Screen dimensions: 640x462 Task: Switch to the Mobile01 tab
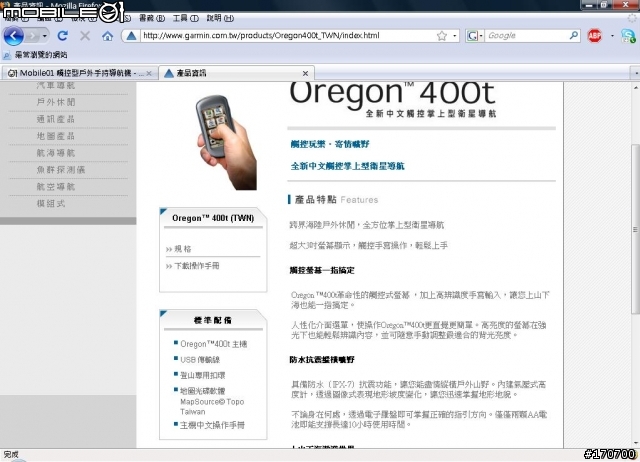[76, 73]
